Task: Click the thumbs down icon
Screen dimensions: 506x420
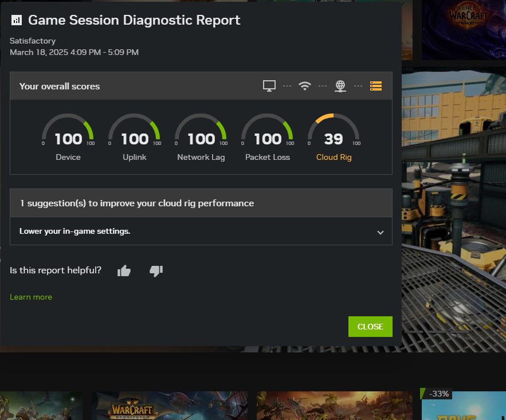Action: pyautogui.click(x=156, y=271)
